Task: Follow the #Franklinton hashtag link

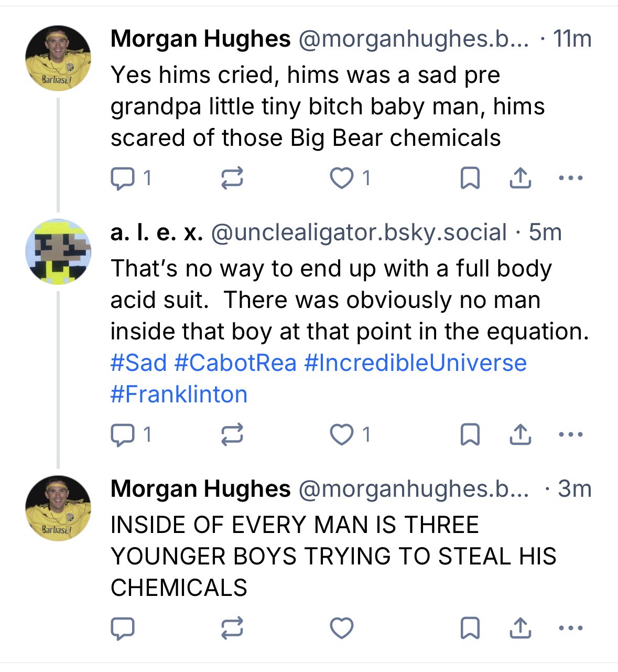Action: click(179, 394)
